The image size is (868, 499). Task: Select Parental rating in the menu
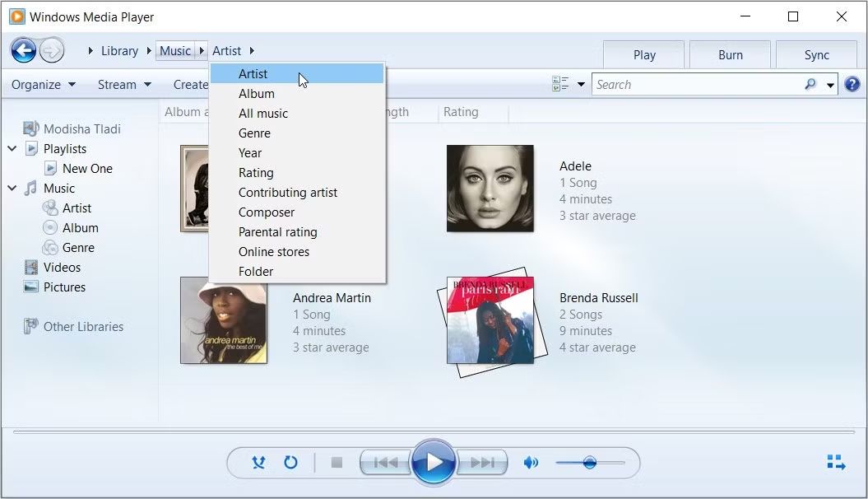coord(297,232)
